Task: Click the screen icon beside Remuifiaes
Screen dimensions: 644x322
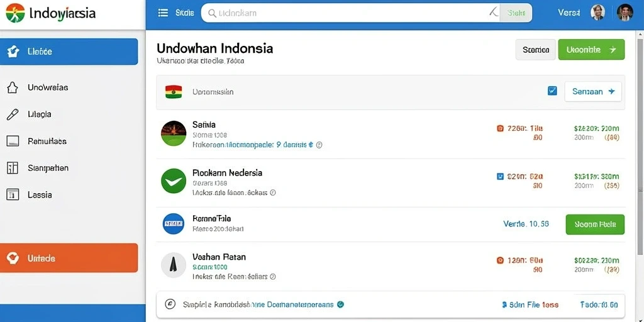Action: [13, 141]
